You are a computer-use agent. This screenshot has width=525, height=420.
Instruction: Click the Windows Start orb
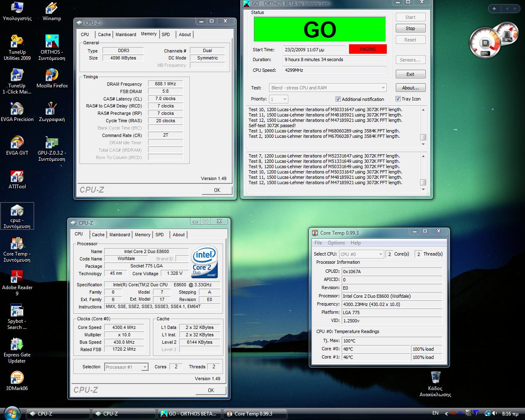tap(11, 413)
